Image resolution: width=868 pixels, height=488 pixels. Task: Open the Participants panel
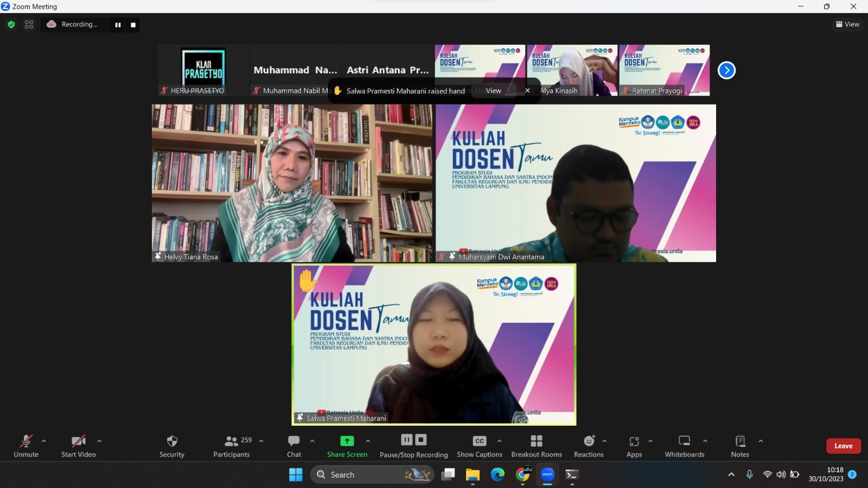click(232, 446)
